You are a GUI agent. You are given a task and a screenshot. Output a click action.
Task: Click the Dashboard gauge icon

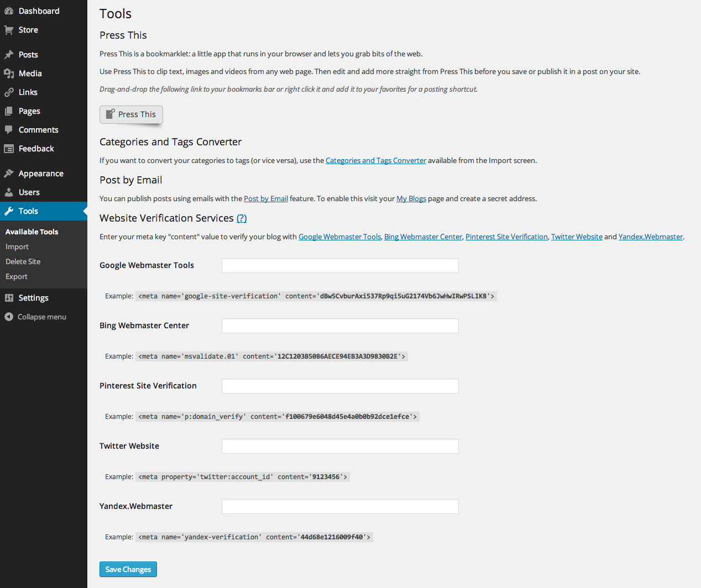[9, 11]
